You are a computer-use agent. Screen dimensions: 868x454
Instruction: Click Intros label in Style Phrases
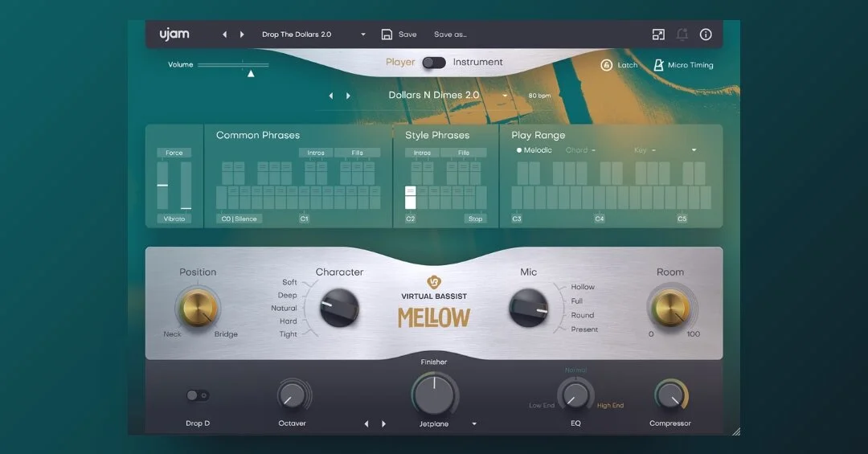[422, 153]
